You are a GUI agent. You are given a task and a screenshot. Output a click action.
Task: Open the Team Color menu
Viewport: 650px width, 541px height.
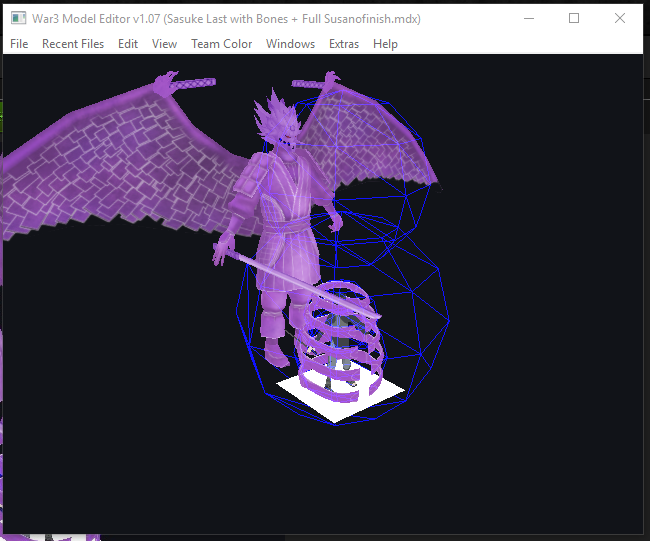click(221, 44)
